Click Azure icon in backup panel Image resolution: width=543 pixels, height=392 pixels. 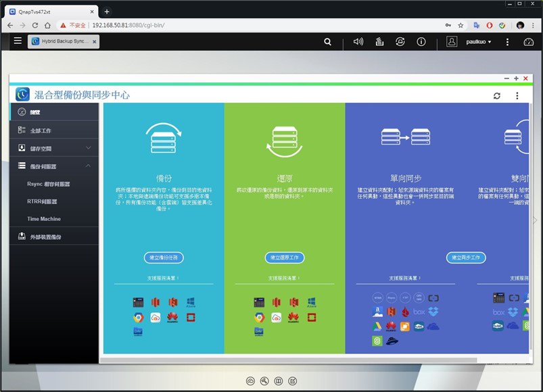pyautogui.click(x=191, y=302)
